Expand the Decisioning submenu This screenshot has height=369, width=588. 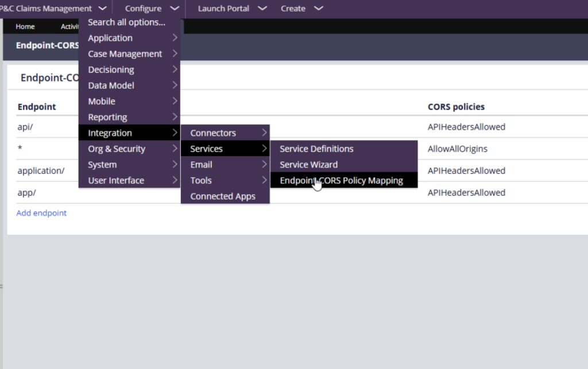129,69
